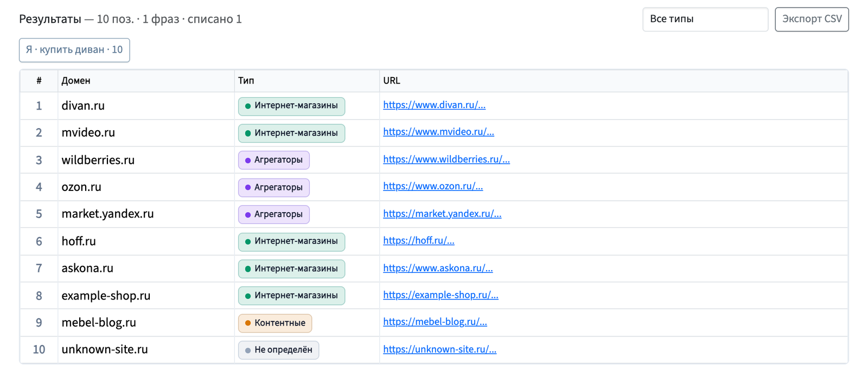The width and height of the screenshot is (868, 370).
Task: Open the https://market.yandex.ru/... link
Action: [x=442, y=214]
